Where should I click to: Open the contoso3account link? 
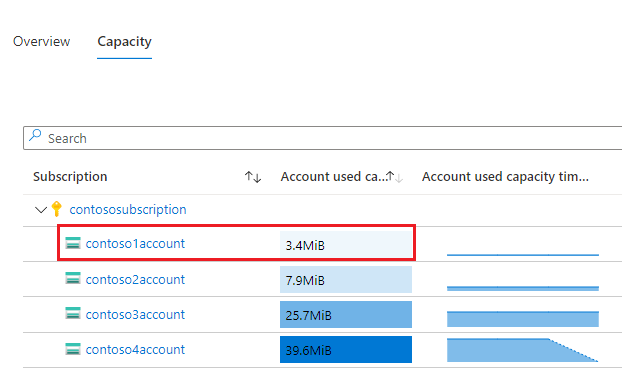pos(135,314)
